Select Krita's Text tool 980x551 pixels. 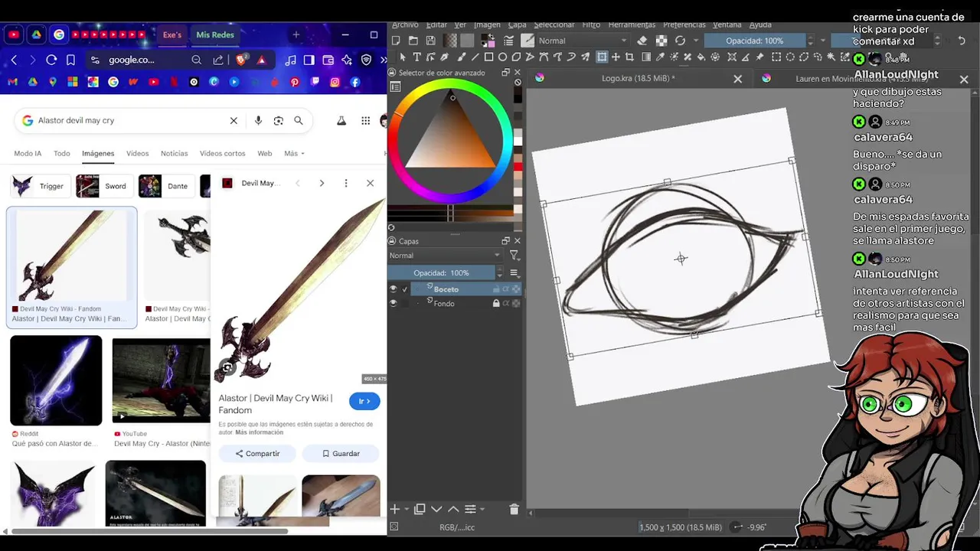pos(416,57)
